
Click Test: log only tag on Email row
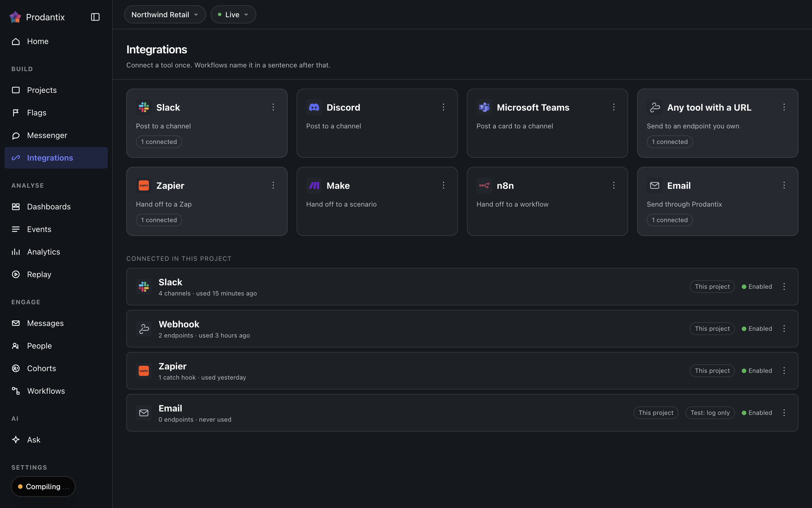point(710,413)
